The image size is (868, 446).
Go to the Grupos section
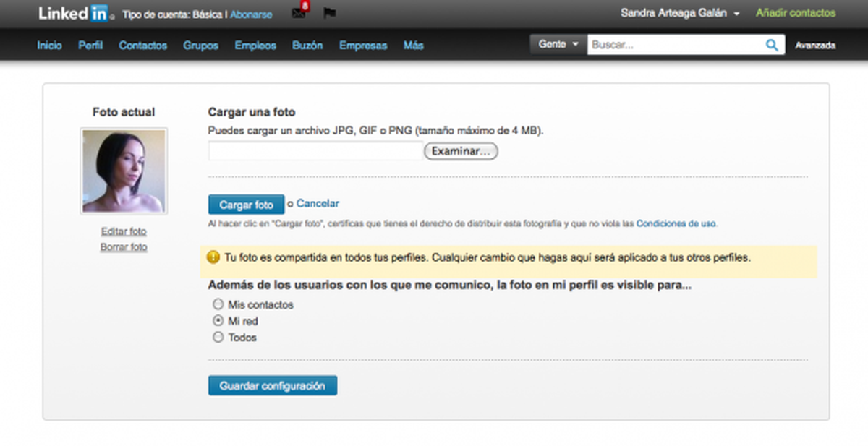(200, 45)
